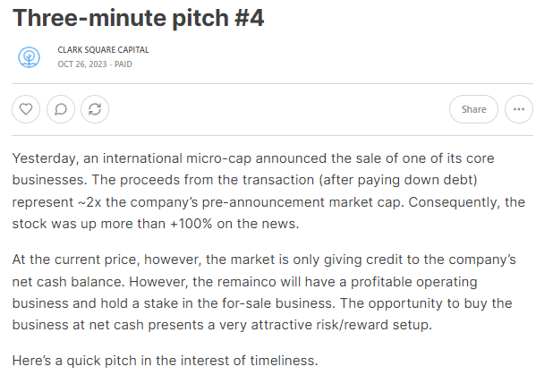Screen dimensions: 553x392
Task: Click the PAID label beside the date
Action: tap(123, 64)
